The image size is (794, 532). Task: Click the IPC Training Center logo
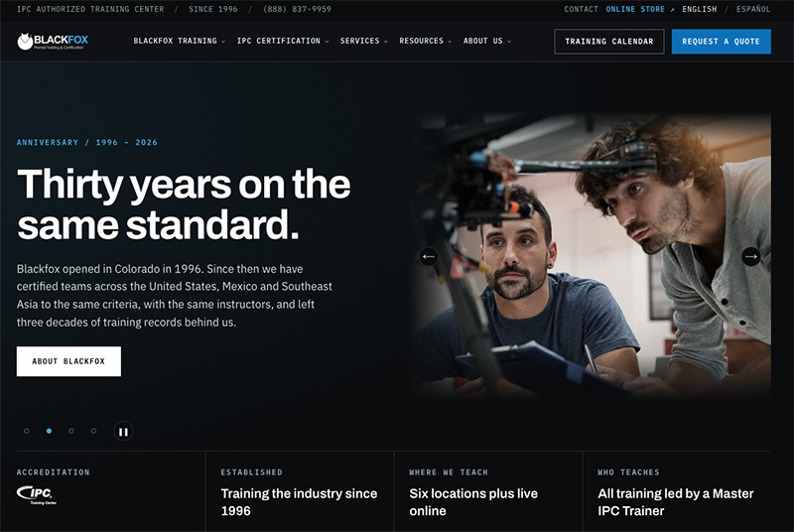coord(37,495)
